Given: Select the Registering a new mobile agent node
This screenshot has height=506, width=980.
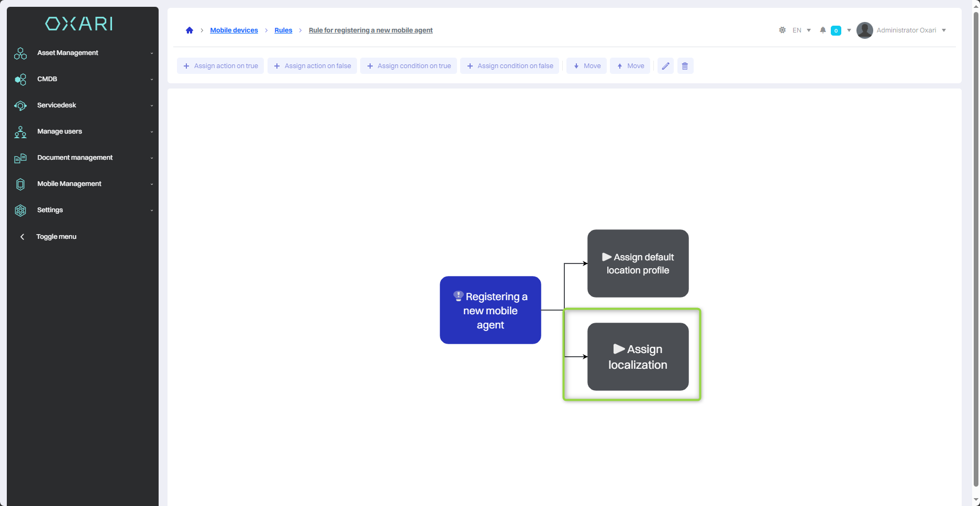Looking at the screenshot, I should click(490, 310).
